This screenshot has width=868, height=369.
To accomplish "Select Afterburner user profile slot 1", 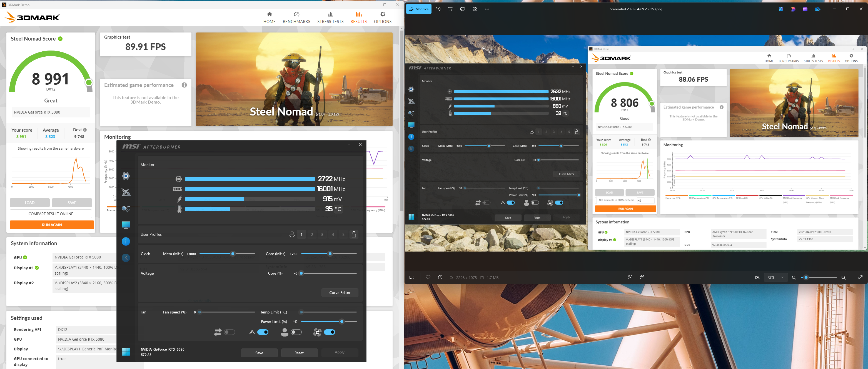I will pyautogui.click(x=301, y=234).
